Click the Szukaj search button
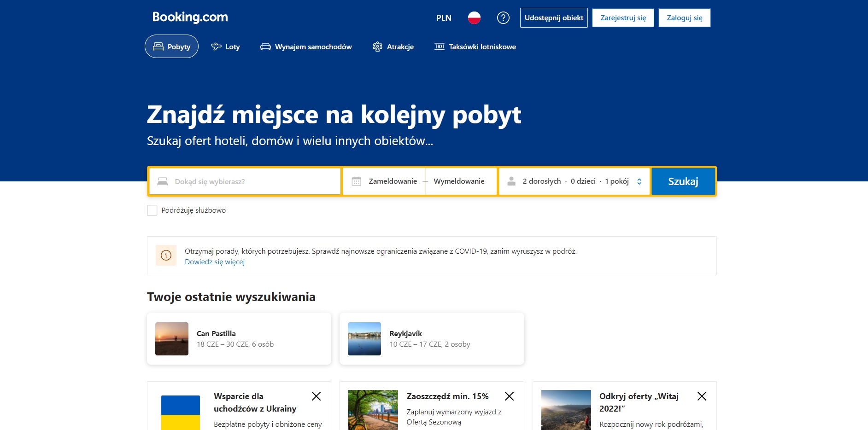Viewport: 868px width, 430px height. 683,181
